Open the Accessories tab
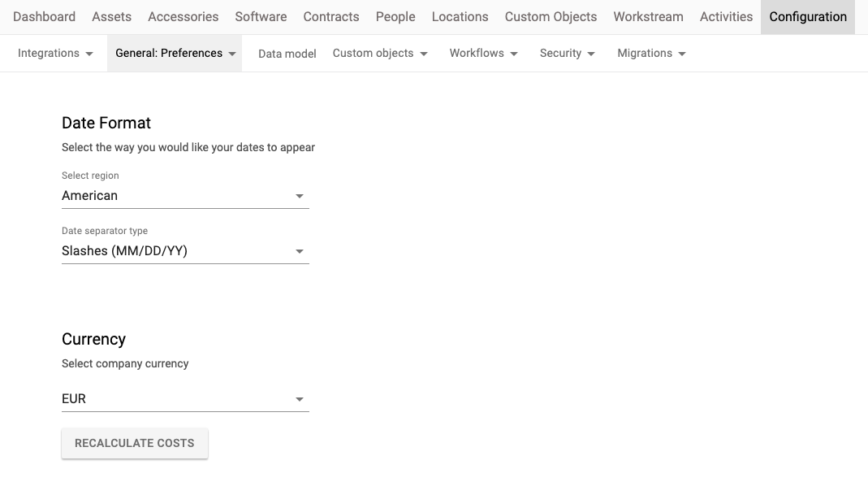The height and width of the screenshot is (482, 868). coord(184,16)
